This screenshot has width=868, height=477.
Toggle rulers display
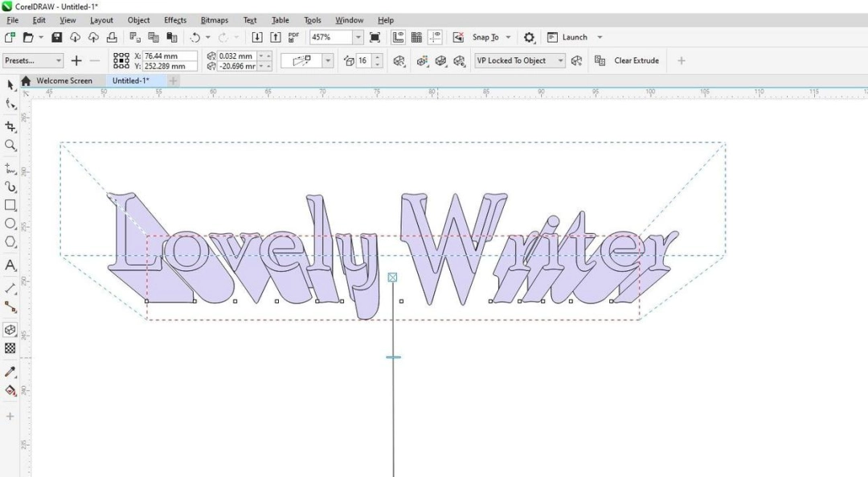pos(398,37)
